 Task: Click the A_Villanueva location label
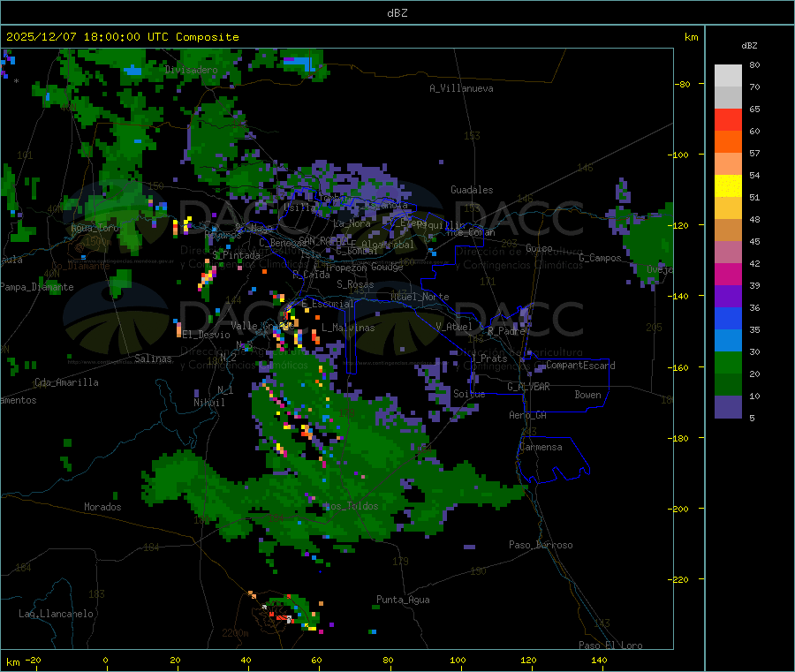click(461, 88)
